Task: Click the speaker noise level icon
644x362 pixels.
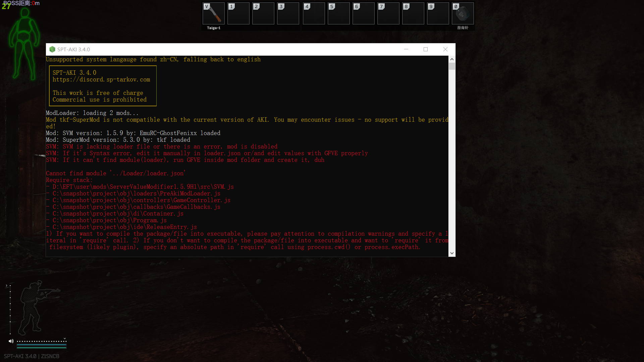Action: (x=11, y=341)
